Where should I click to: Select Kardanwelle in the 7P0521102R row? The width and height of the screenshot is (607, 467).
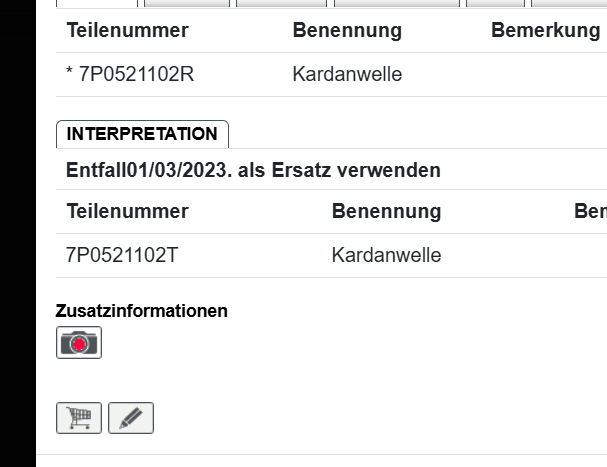347,75
